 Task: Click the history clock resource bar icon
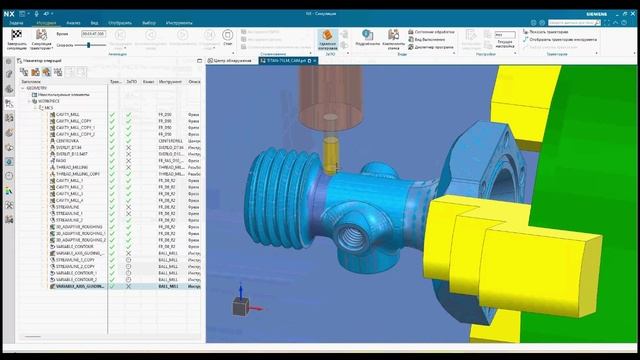(9, 176)
